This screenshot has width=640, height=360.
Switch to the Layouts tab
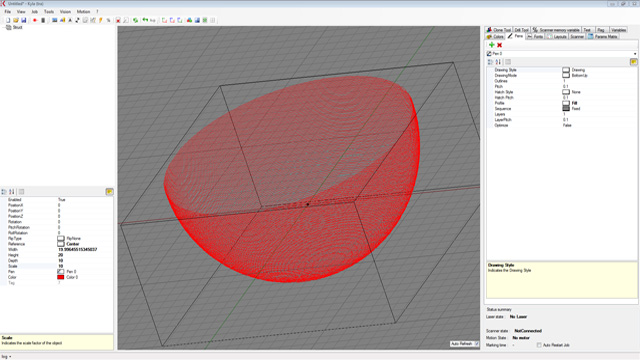click(556, 36)
